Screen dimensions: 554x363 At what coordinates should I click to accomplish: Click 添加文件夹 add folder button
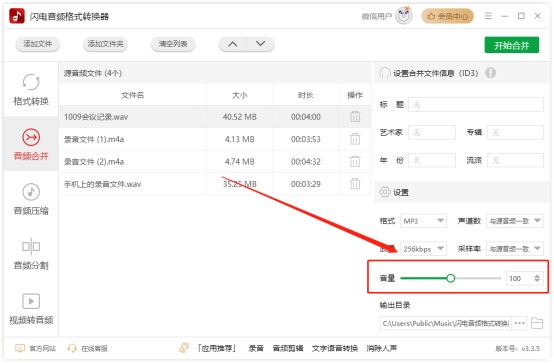point(105,44)
